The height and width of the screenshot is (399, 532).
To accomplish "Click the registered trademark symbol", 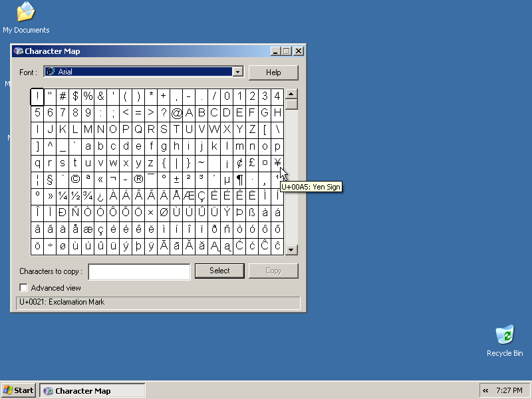I will pyautogui.click(x=138, y=180).
